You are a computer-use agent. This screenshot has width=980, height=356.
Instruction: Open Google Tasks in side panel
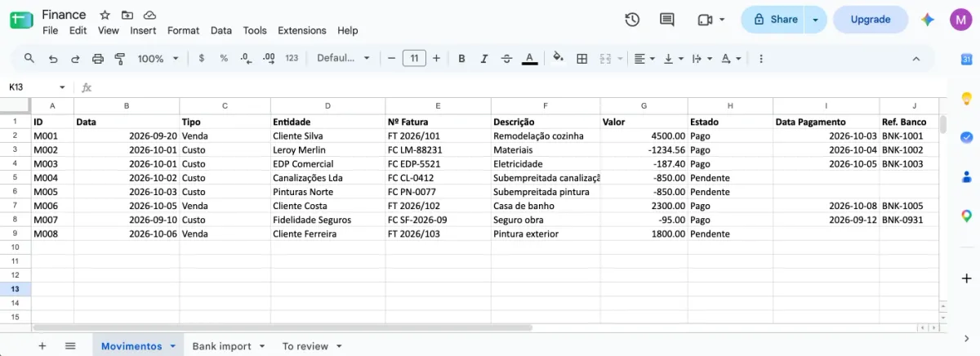coord(966,136)
